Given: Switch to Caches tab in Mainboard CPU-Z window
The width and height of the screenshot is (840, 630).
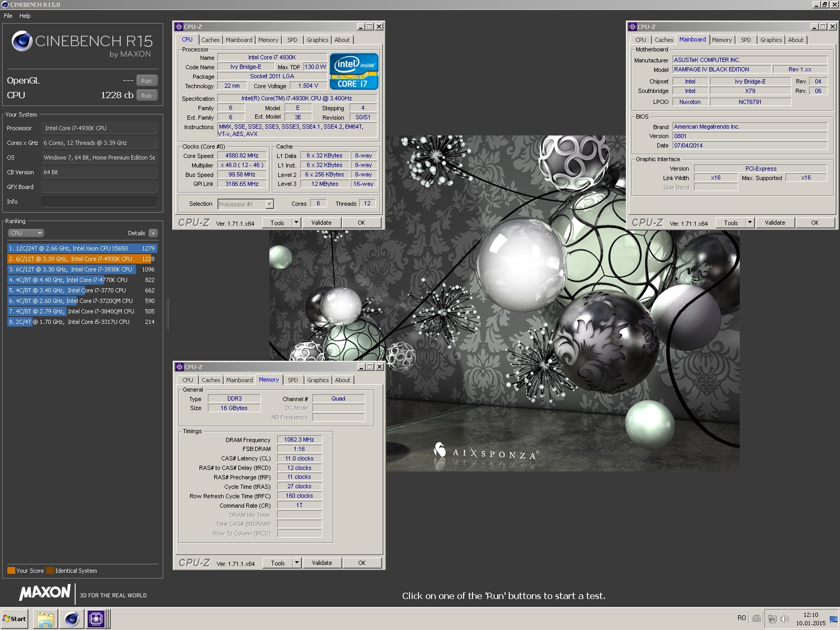Looking at the screenshot, I should pos(664,40).
